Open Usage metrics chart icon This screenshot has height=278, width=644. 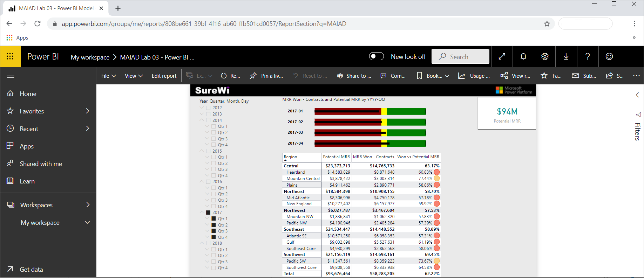462,76
